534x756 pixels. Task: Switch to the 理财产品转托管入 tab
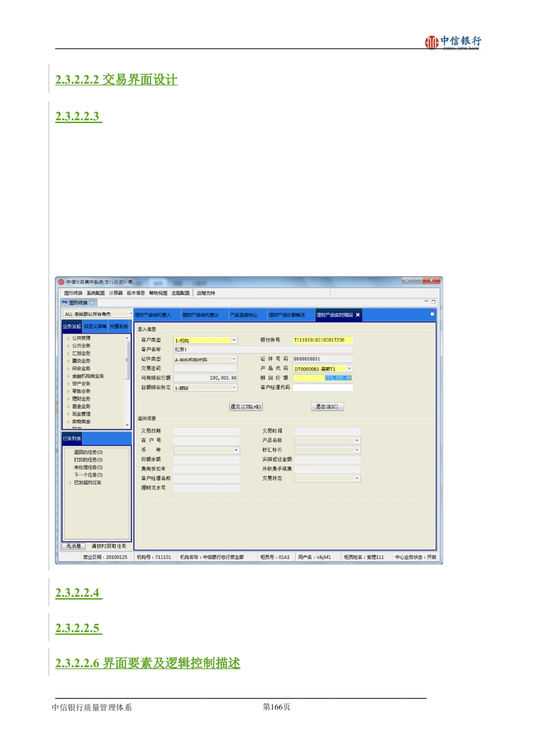153,315
